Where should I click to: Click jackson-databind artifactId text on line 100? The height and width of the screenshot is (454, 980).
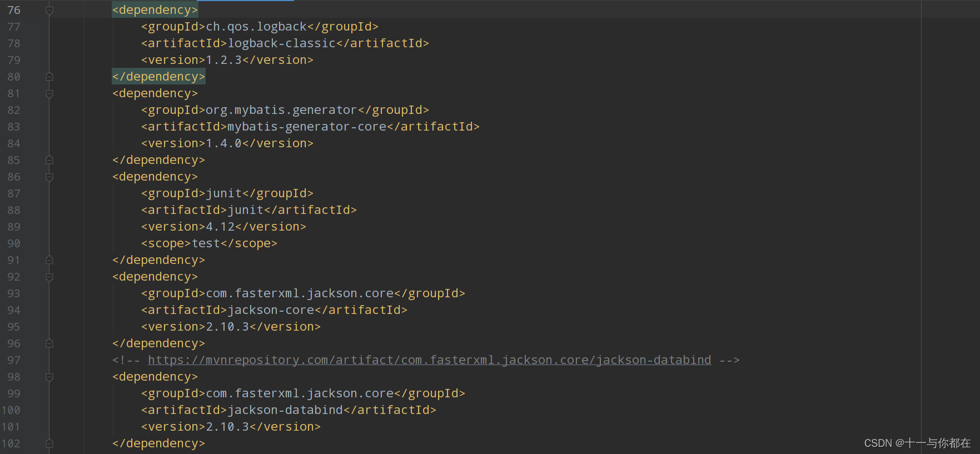pos(285,410)
